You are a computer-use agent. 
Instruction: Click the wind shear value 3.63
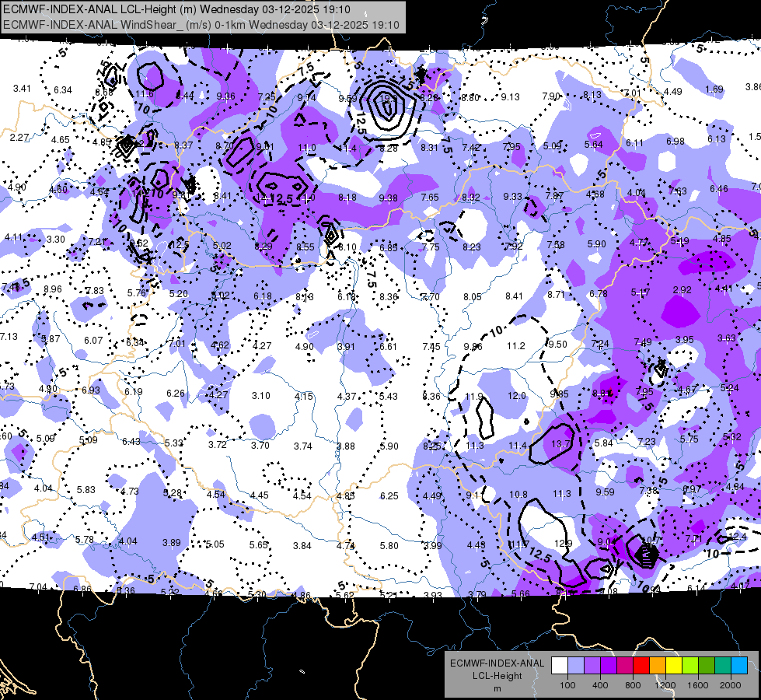click(x=727, y=338)
